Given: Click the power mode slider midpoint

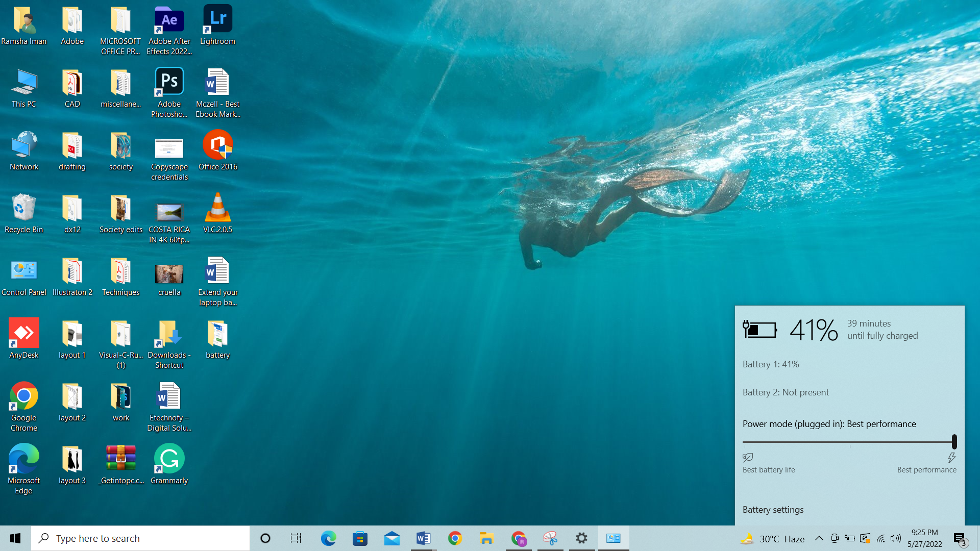Looking at the screenshot, I should pos(850,442).
